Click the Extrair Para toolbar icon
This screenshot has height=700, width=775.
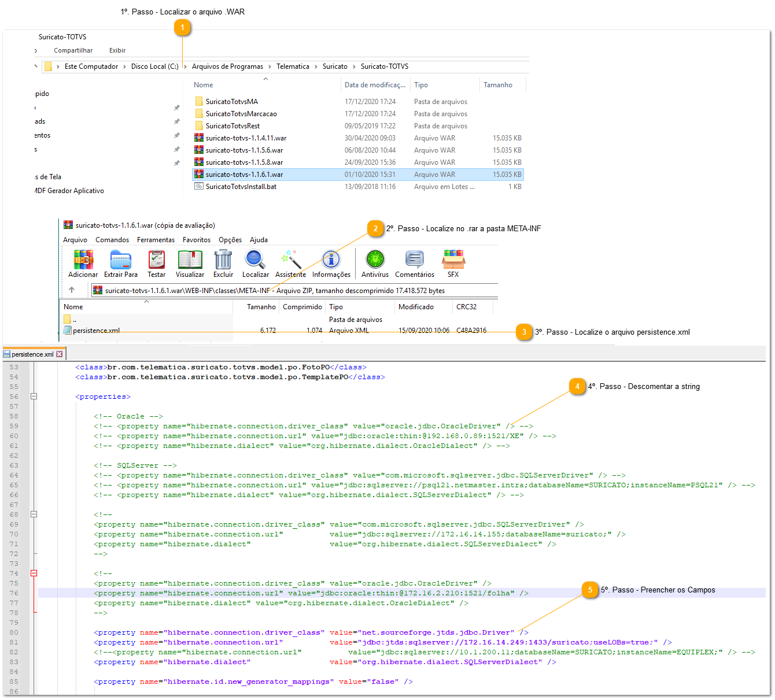tap(121, 260)
